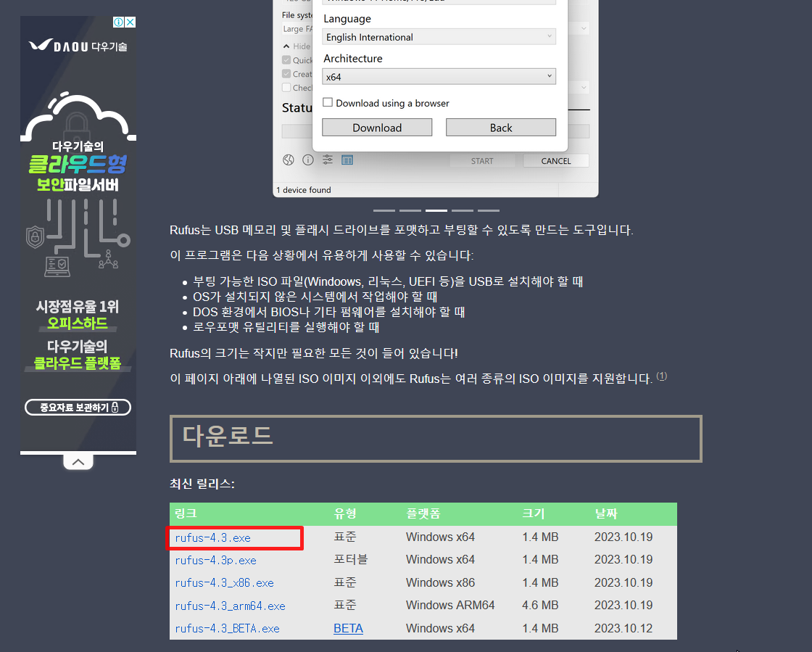Select fourth carousel slide indicator
Viewport: 812px width, 652px height.
click(463, 210)
